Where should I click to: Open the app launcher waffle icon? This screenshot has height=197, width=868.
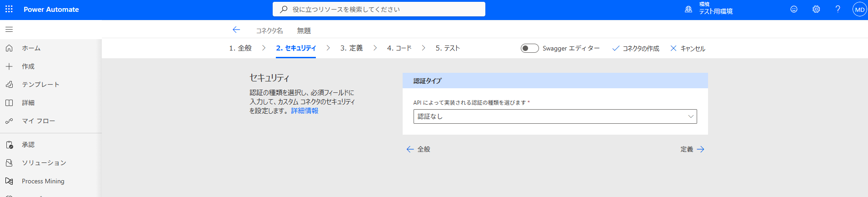[x=9, y=9]
